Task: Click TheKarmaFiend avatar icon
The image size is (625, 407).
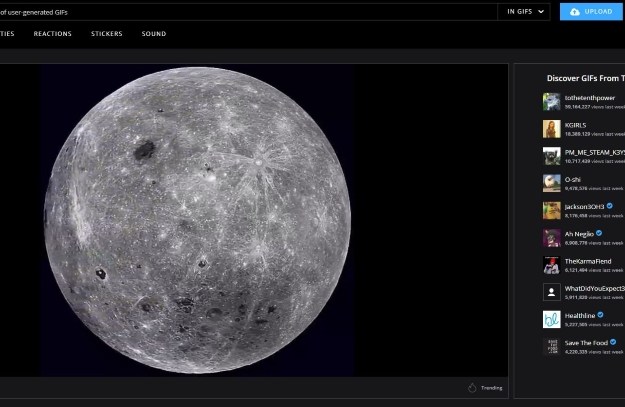Action: pyautogui.click(x=551, y=265)
